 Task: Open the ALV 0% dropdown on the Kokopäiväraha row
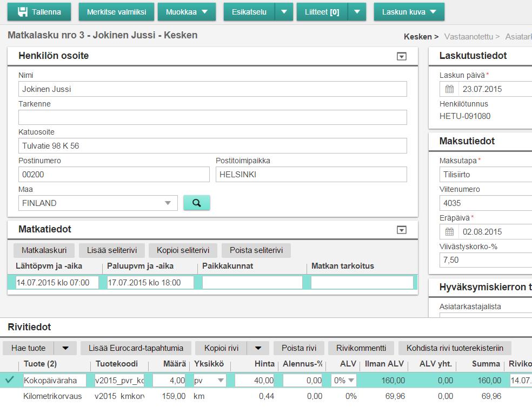pos(344,381)
